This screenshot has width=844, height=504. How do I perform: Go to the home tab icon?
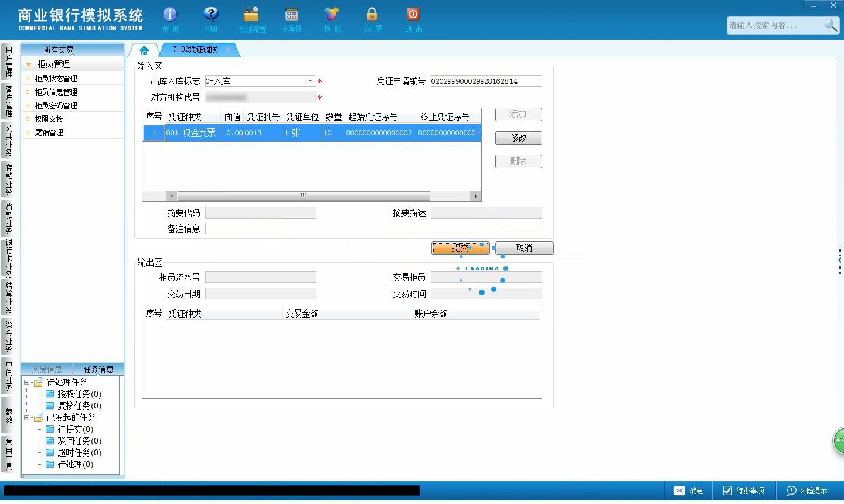click(x=144, y=50)
